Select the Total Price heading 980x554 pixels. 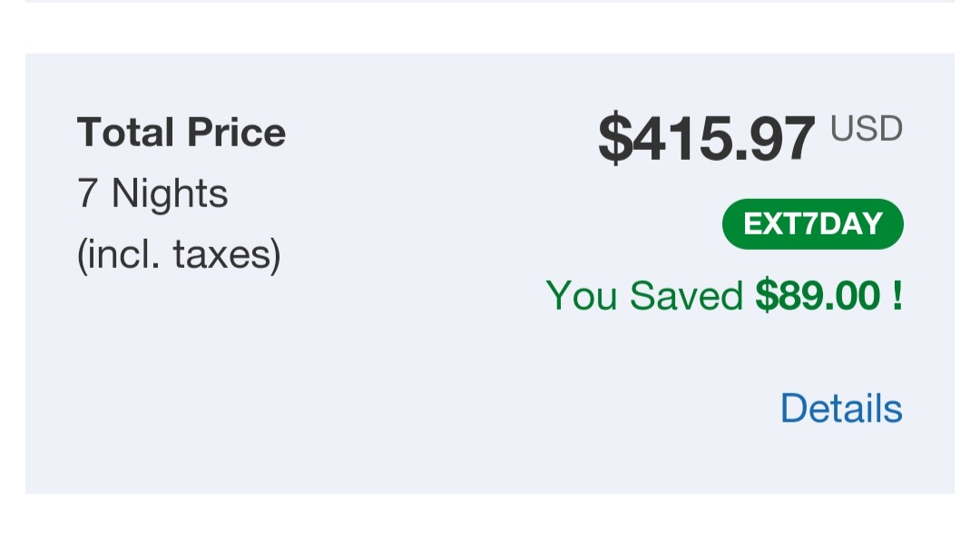point(181,133)
